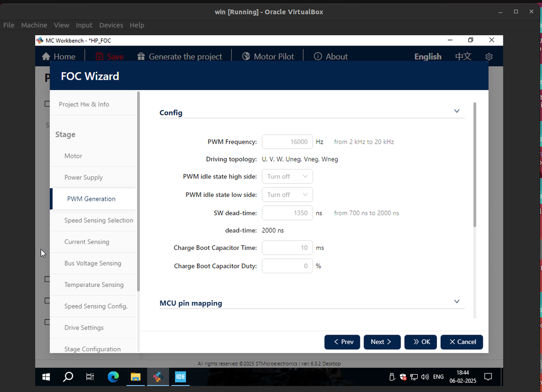Screen dimensions: 542x392
Task: Click the wizard content vertical scrollbar
Action: pyautogui.click(x=475, y=165)
